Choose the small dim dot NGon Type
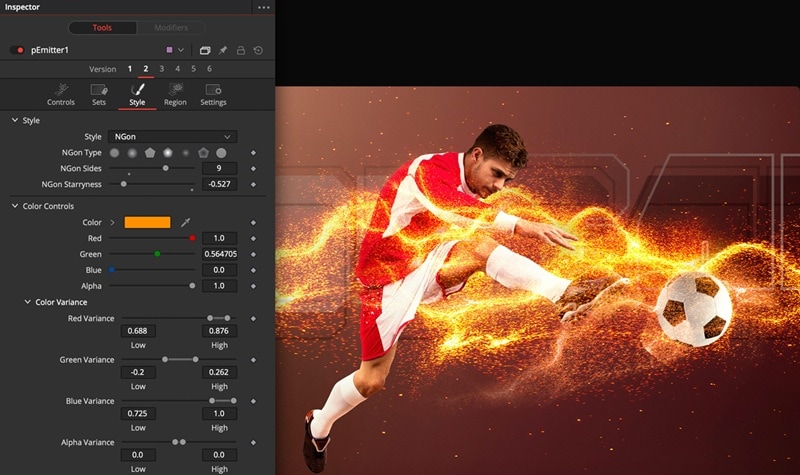This screenshot has height=475, width=800. click(x=185, y=153)
